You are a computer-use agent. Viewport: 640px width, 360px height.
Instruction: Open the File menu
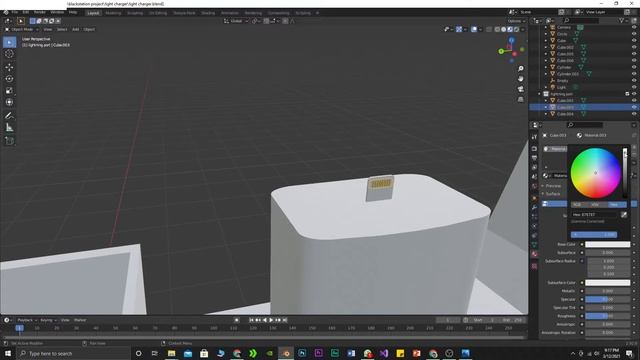click(15, 12)
